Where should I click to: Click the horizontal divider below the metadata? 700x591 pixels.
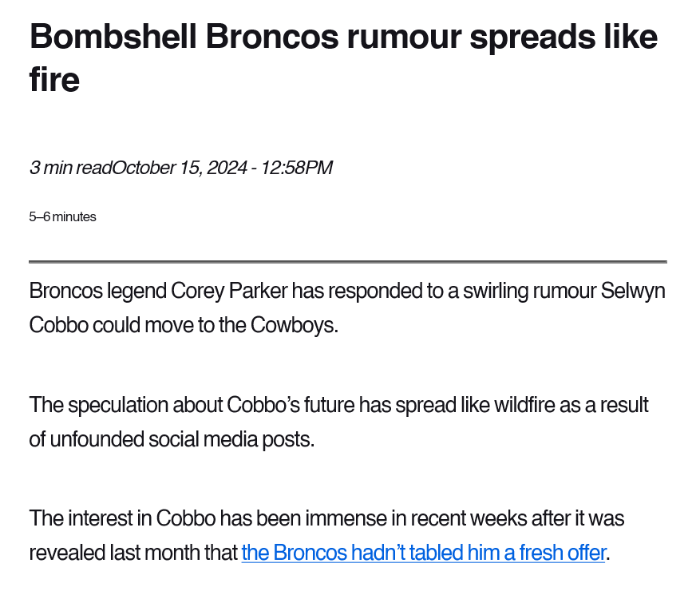pos(348,262)
